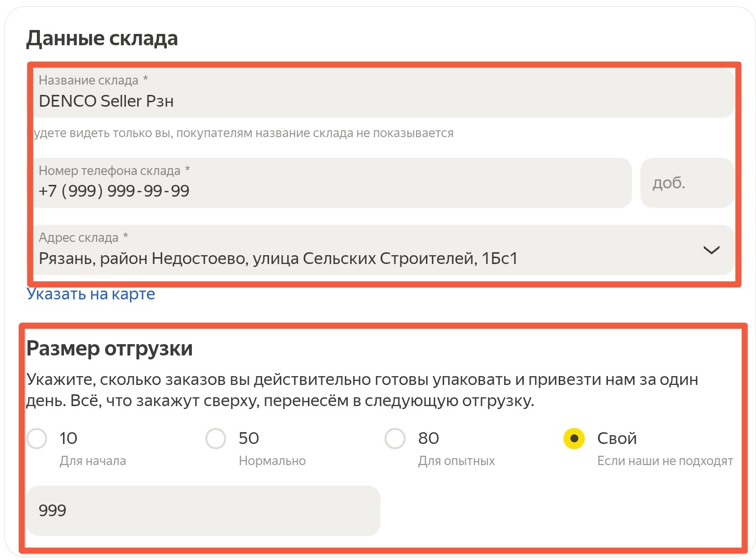Focus the warehouse phone number field
The width and height of the screenshot is (756, 560).
330,183
